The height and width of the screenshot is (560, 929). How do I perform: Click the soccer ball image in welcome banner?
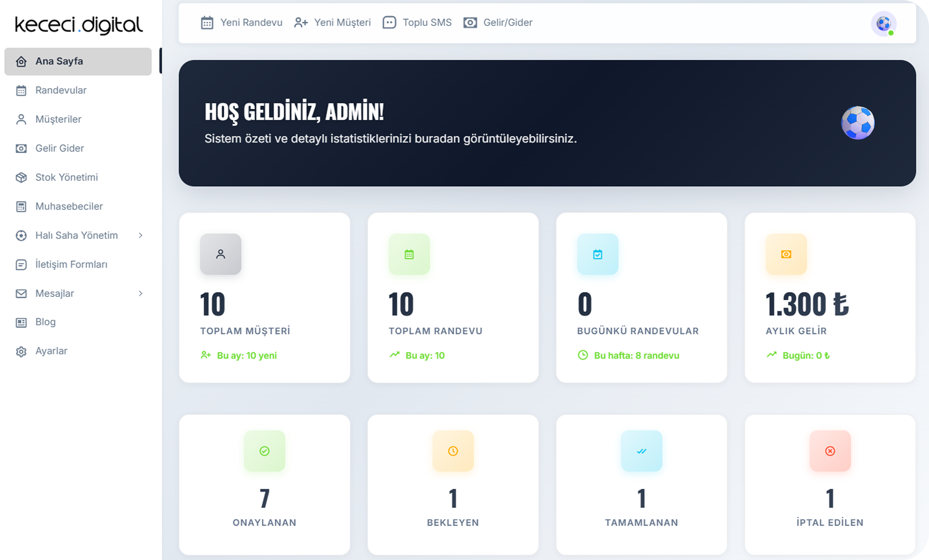coord(858,123)
